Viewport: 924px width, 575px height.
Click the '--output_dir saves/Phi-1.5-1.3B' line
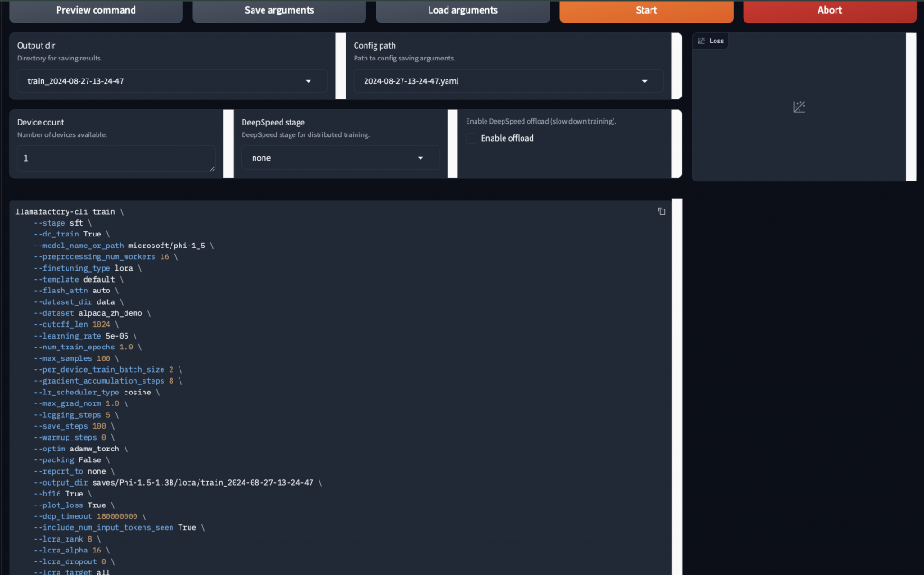[x=178, y=482]
